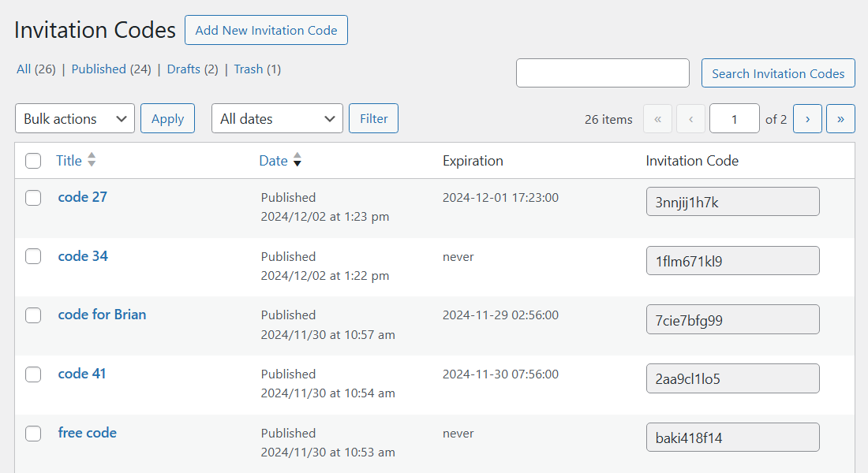Click the Invitation Code column header
Image resolution: width=868 pixels, height=473 pixels.
[692, 161]
